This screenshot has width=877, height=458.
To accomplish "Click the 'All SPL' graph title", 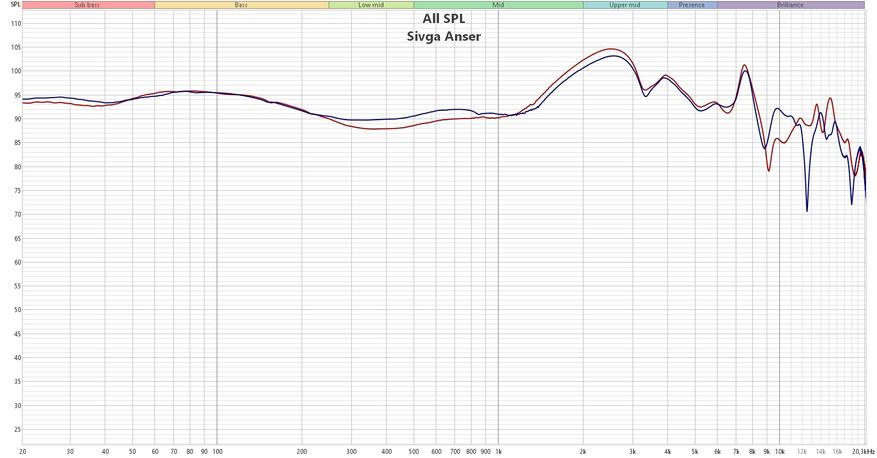I will pyautogui.click(x=444, y=18).
